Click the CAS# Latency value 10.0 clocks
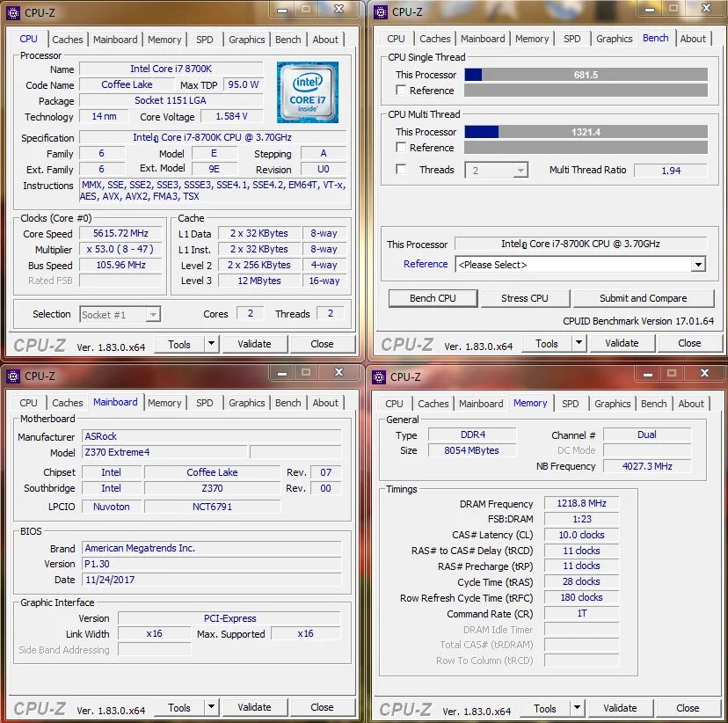This screenshot has width=728, height=723. pyautogui.click(x=581, y=535)
